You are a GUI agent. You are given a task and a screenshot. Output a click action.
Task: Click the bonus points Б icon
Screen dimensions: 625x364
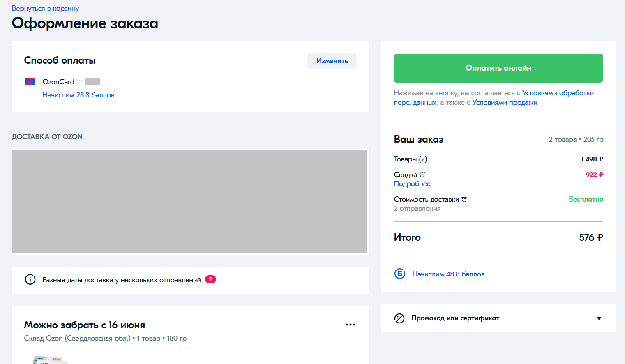tap(400, 274)
